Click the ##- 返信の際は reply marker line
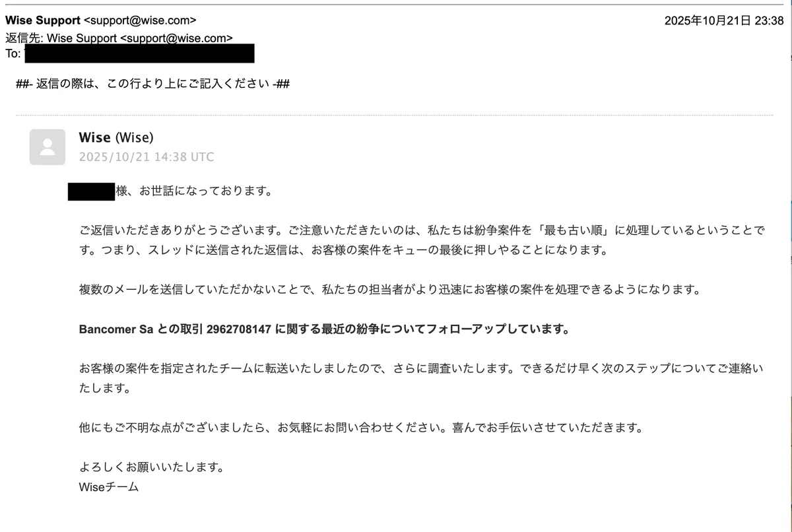This screenshot has height=532, width=792. 153,84
